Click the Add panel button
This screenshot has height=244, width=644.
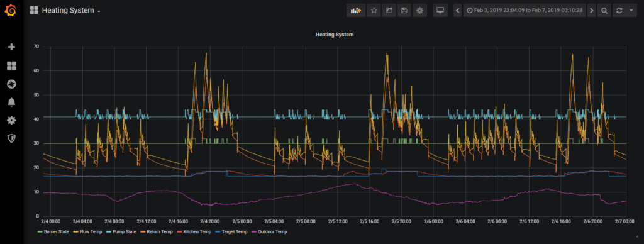(x=356, y=11)
